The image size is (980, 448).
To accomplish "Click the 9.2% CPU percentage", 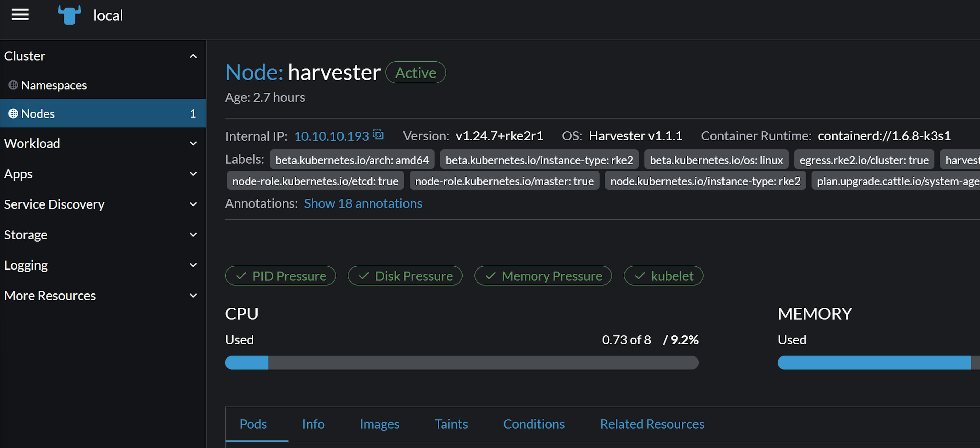I will click(684, 340).
